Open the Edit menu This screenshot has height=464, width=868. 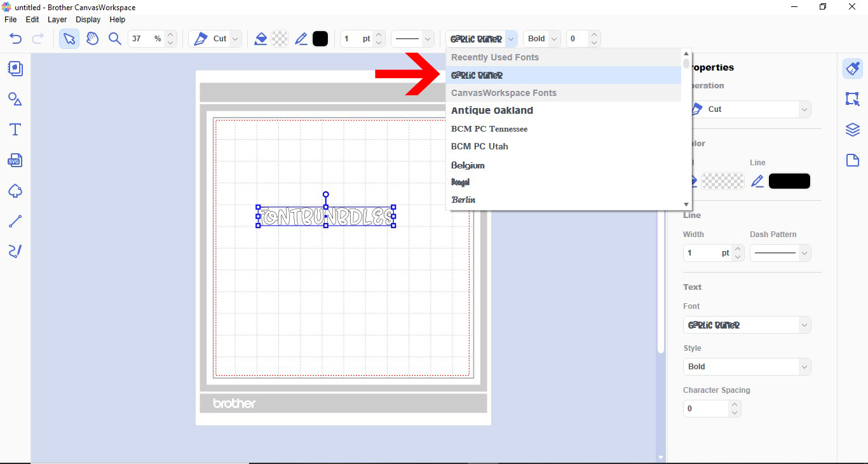(x=32, y=20)
